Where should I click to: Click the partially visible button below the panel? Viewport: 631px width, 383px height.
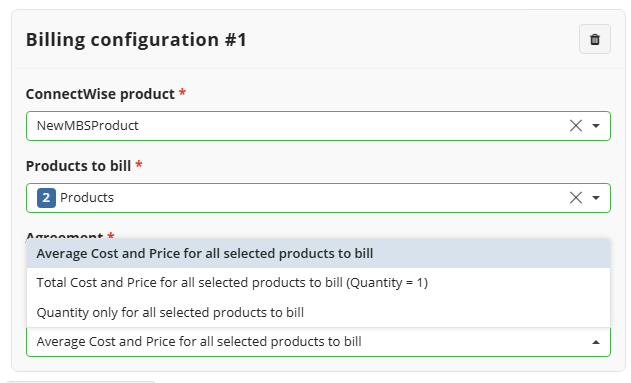80,381
